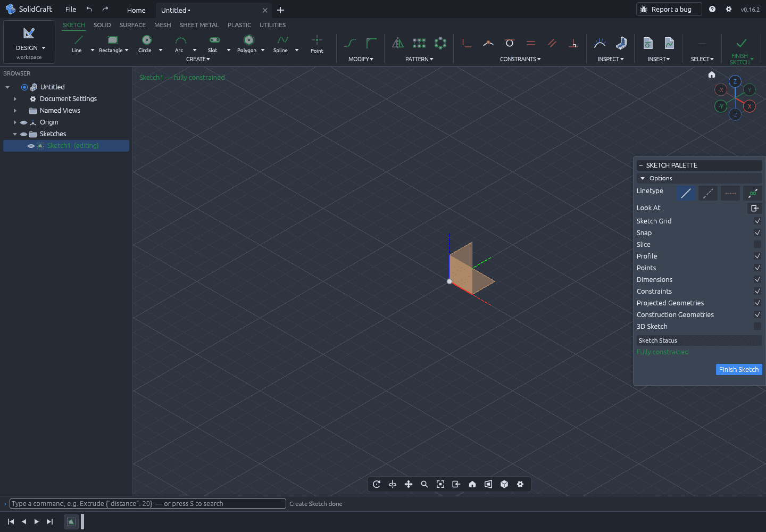The height and width of the screenshot is (532, 766).
Task: Click the Report a bug button
Action: click(x=669, y=9)
